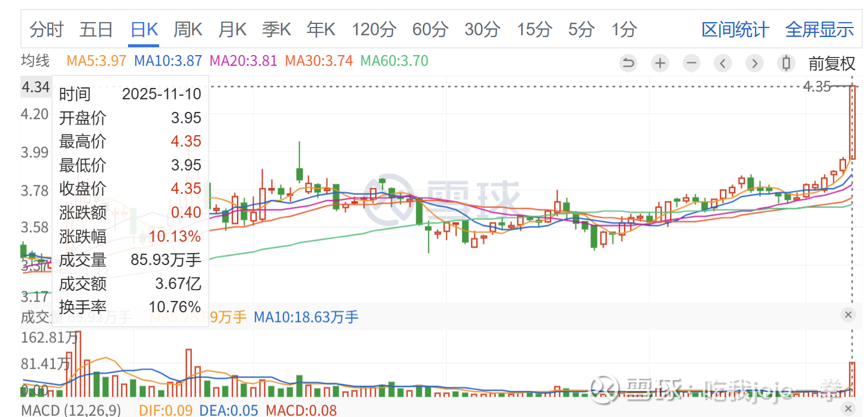Click the reset/undo chart view icon
The height and width of the screenshot is (417, 868).
coord(628,63)
